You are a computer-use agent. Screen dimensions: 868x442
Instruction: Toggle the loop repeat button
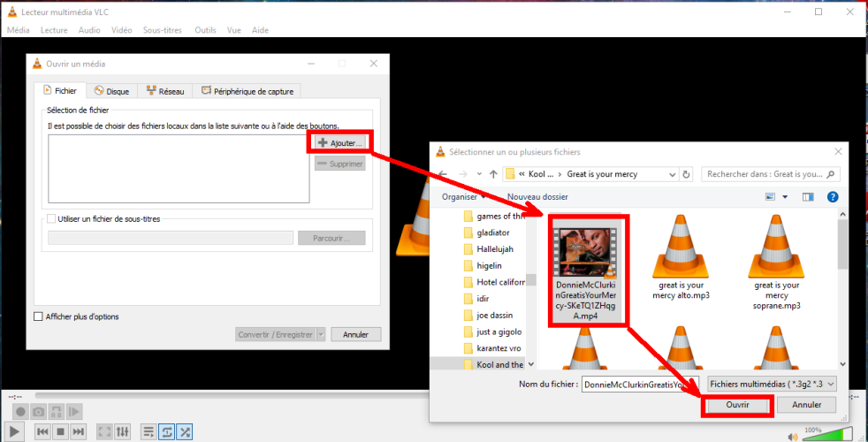[167, 431]
